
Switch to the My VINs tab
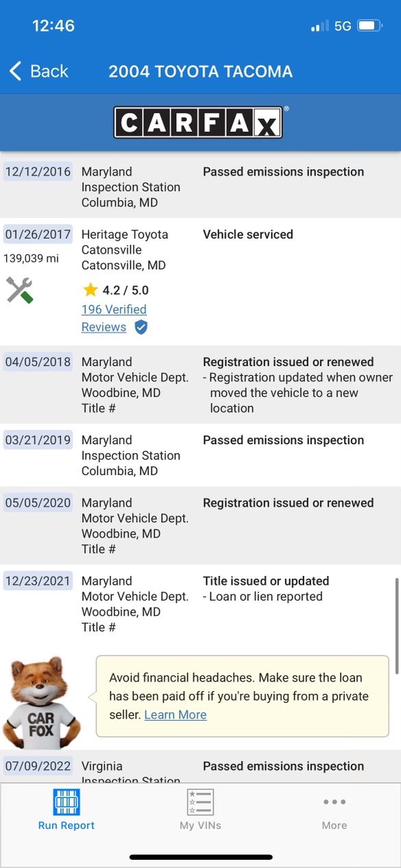[200, 810]
